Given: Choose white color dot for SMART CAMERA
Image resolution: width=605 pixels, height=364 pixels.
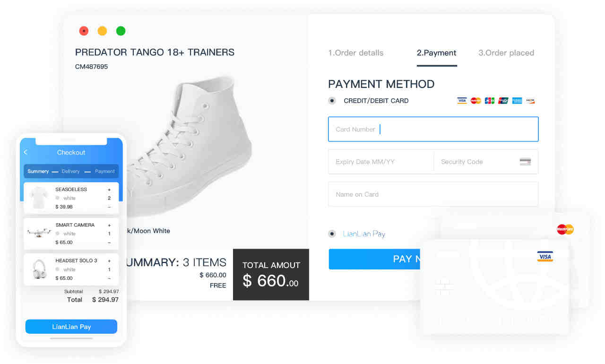Looking at the screenshot, I should 58,234.
